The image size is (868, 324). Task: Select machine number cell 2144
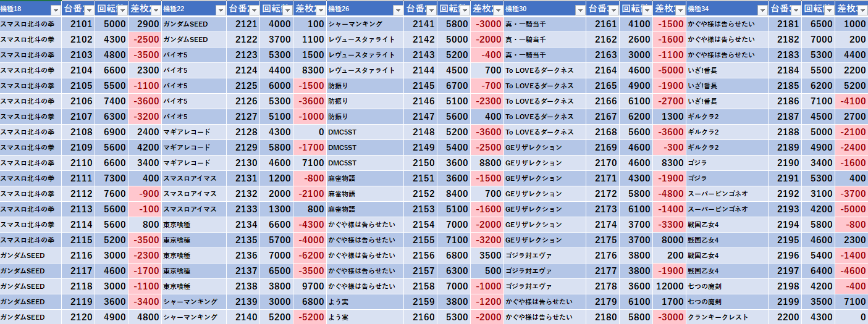[421, 70]
